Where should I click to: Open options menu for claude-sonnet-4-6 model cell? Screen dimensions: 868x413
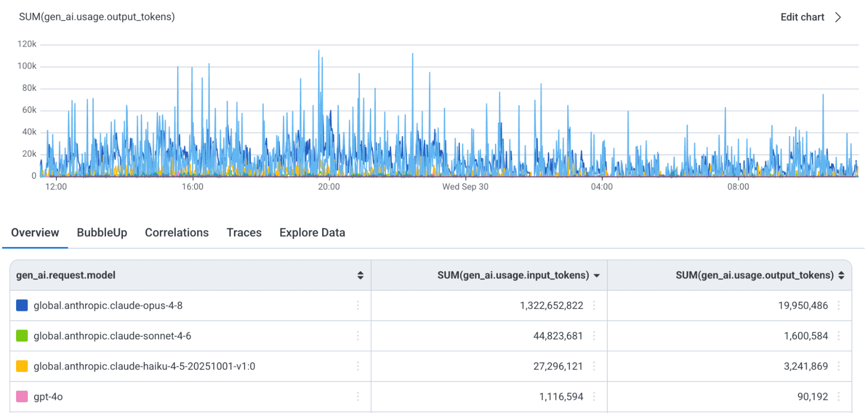tap(358, 336)
